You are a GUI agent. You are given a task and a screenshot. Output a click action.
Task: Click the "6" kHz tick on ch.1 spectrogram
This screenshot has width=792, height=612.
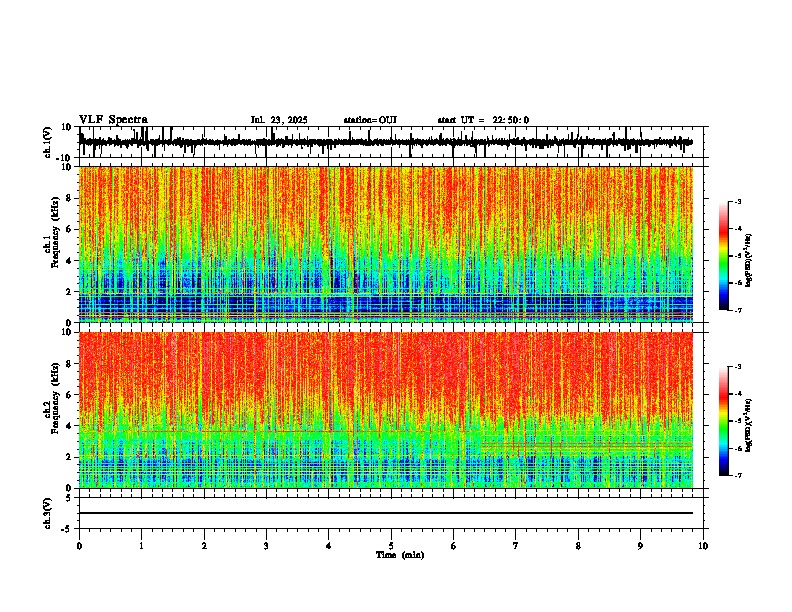[x=69, y=229]
